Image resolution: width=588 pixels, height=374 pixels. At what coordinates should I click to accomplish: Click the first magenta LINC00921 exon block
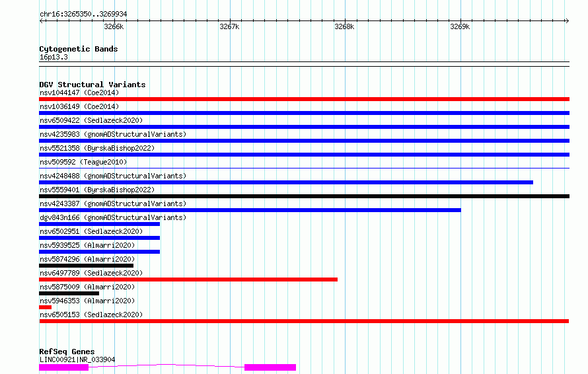click(x=63, y=367)
